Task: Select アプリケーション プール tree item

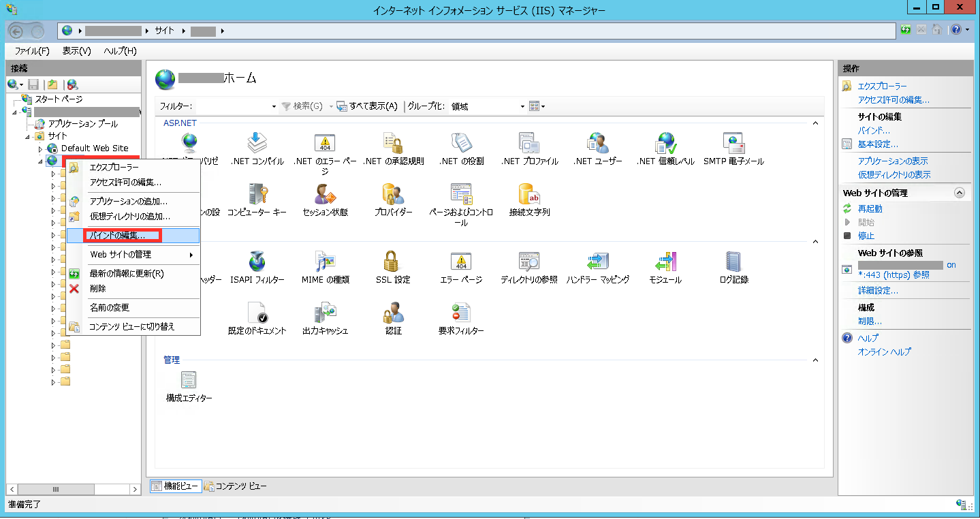Action: click(82, 124)
